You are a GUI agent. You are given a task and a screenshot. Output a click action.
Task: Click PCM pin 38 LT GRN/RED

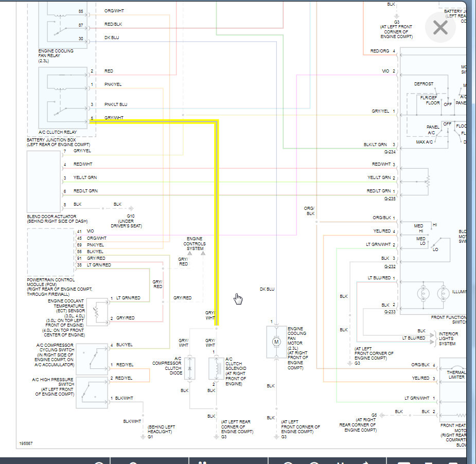tap(94, 265)
